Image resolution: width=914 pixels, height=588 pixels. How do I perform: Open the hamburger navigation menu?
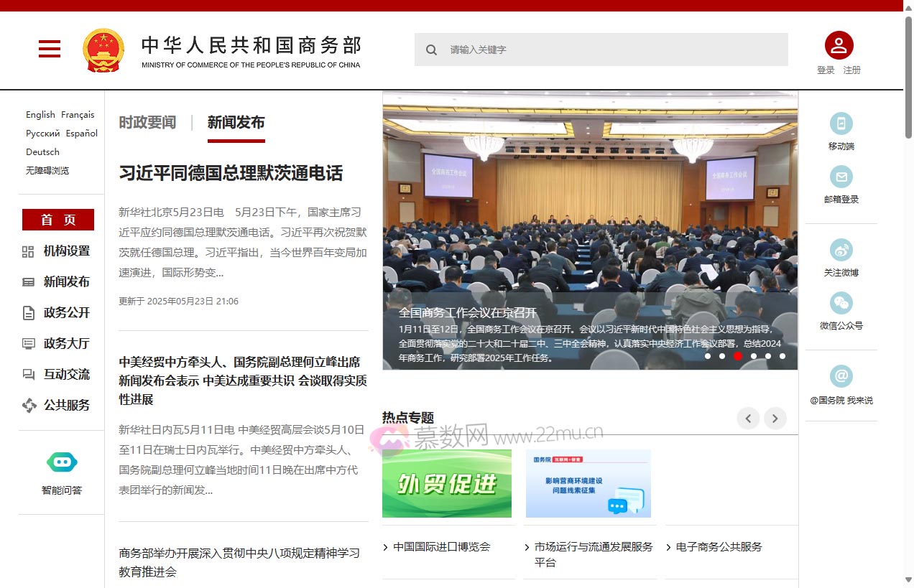pyautogui.click(x=49, y=50)
